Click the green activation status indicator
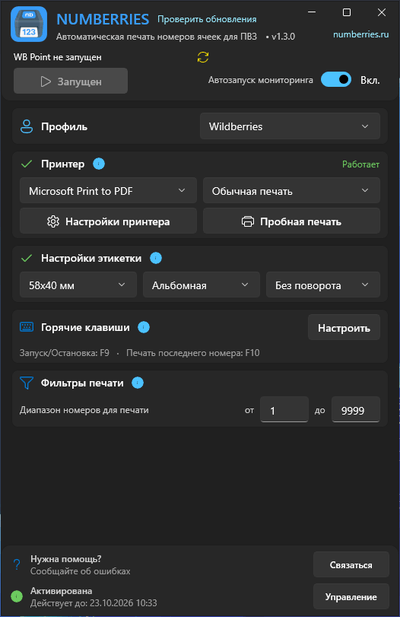The height and width of the screenshot is (617, 400). [17, 597]
